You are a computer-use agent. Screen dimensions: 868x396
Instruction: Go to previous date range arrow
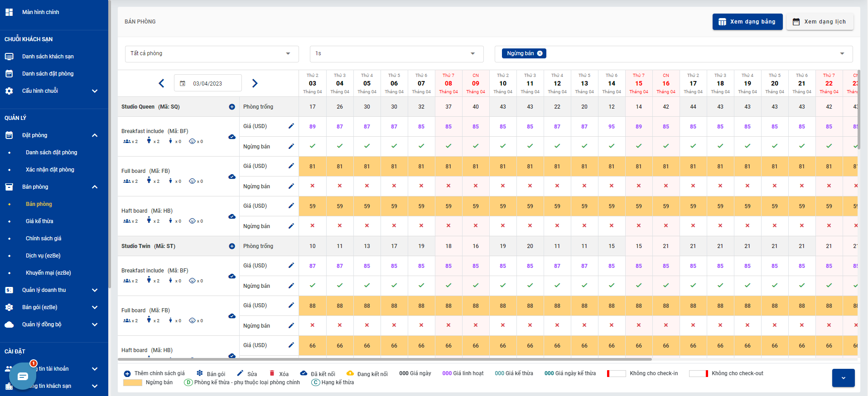coord(161,83)
